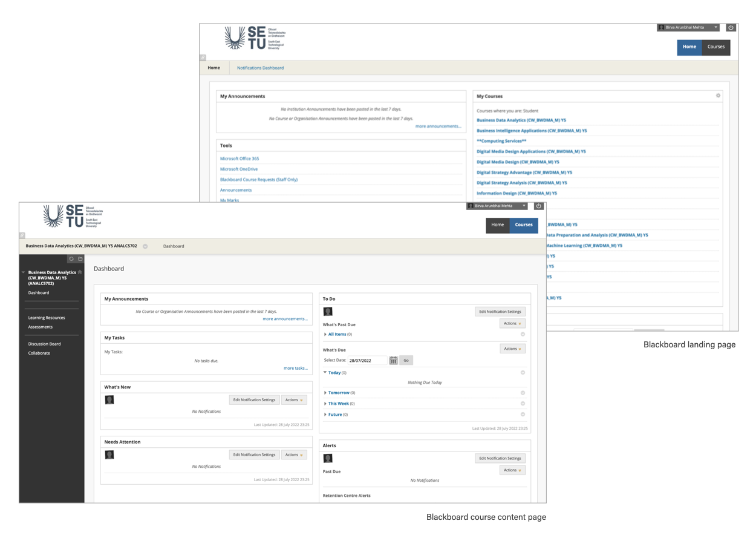Open Actions menu for What's Due

tap(512, 349)
